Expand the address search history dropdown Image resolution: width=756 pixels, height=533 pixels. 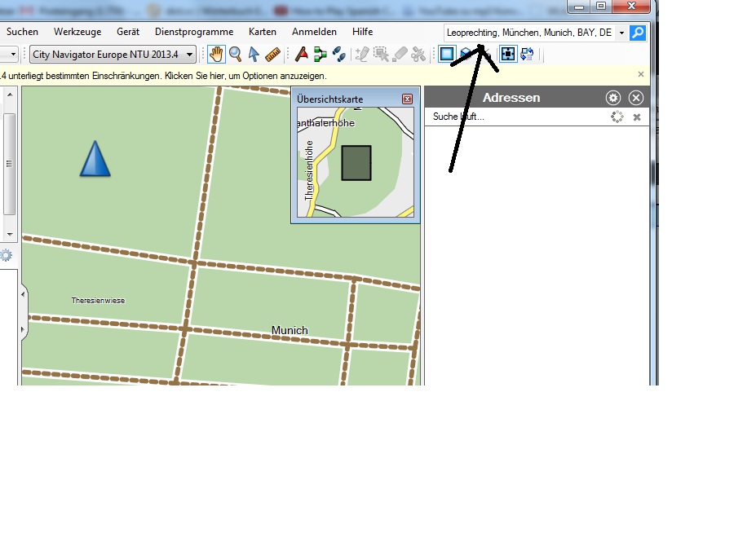(x=621, y=33)
